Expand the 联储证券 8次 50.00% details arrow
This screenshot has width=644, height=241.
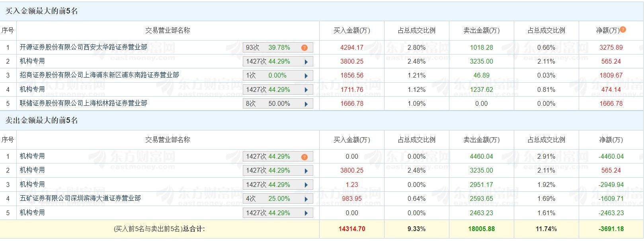306,104
